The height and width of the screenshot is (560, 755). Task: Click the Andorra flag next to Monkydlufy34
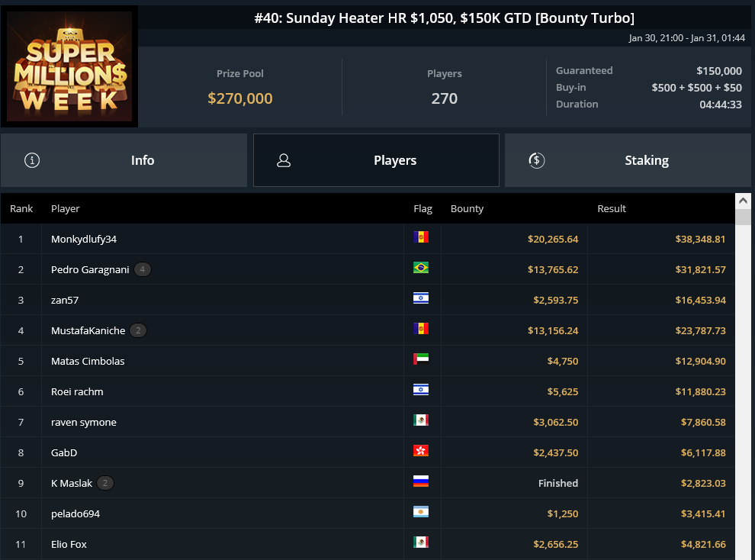[421, 237]
